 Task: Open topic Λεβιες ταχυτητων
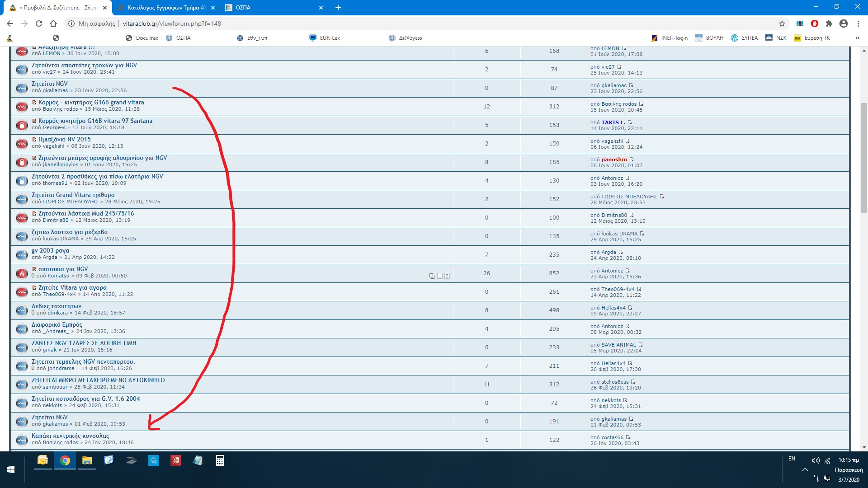point(57,306)
